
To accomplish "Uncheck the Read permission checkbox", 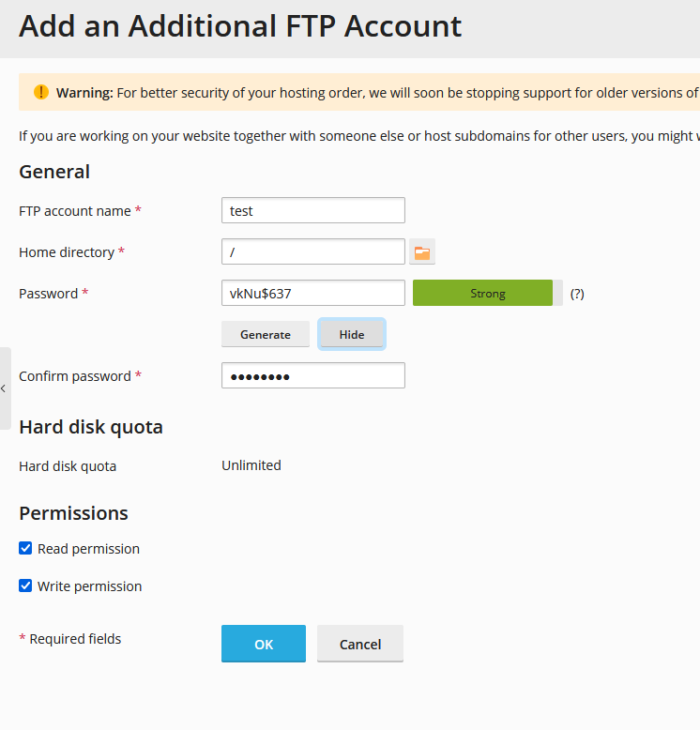I will click(25, 548).
